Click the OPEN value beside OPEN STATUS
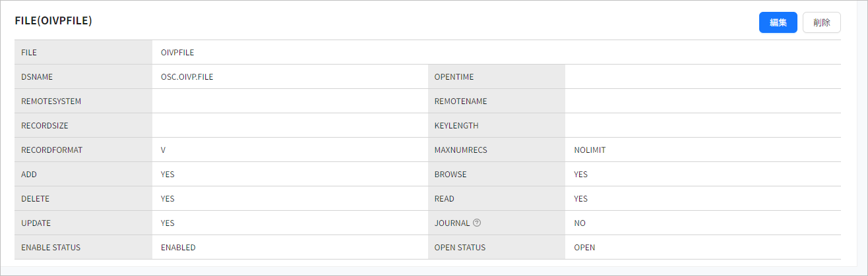The width and height of the screenshot is (868, 276). [x=584, y=248]
